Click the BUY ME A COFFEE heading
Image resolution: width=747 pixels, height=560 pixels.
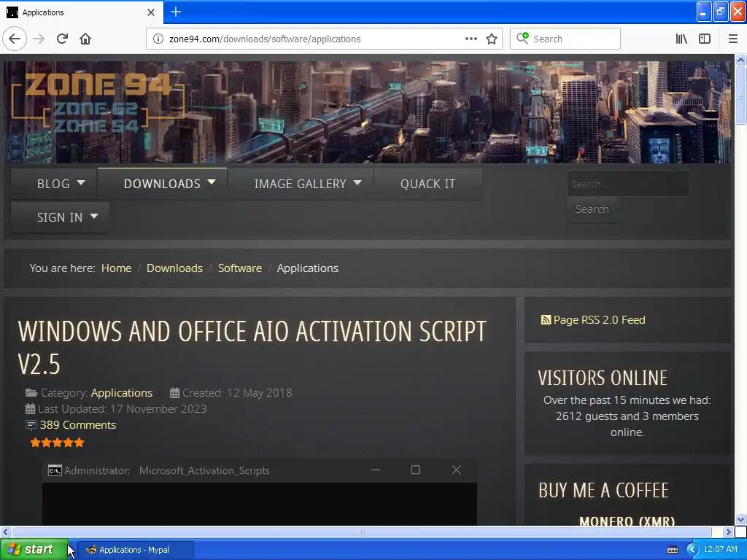click(x=603, y=491)
